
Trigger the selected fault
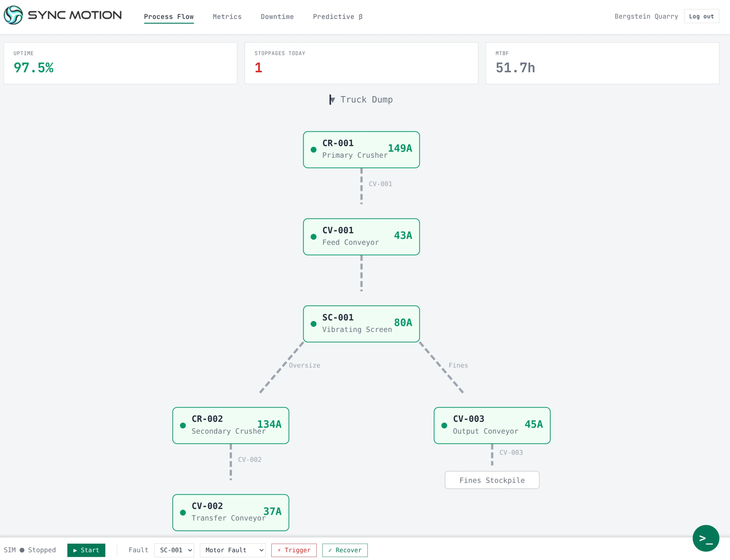pyautogui.click(x=294, y=550)
